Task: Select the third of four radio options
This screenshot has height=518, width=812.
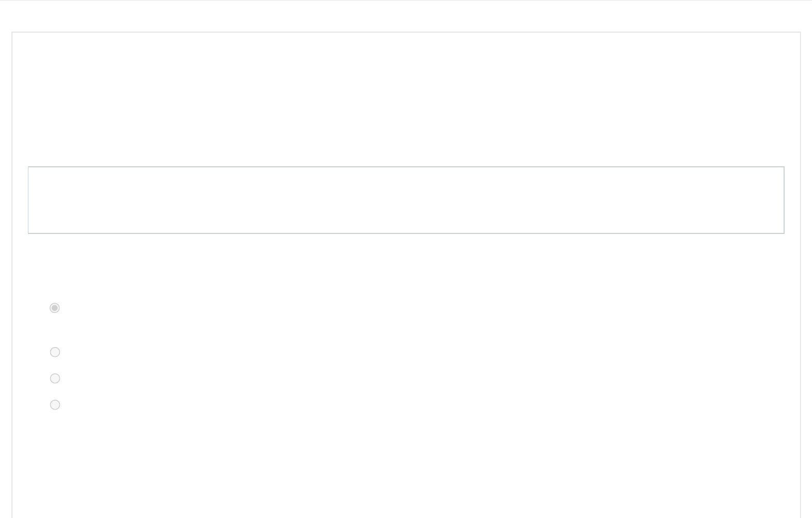Action: [x=55, y=379]
